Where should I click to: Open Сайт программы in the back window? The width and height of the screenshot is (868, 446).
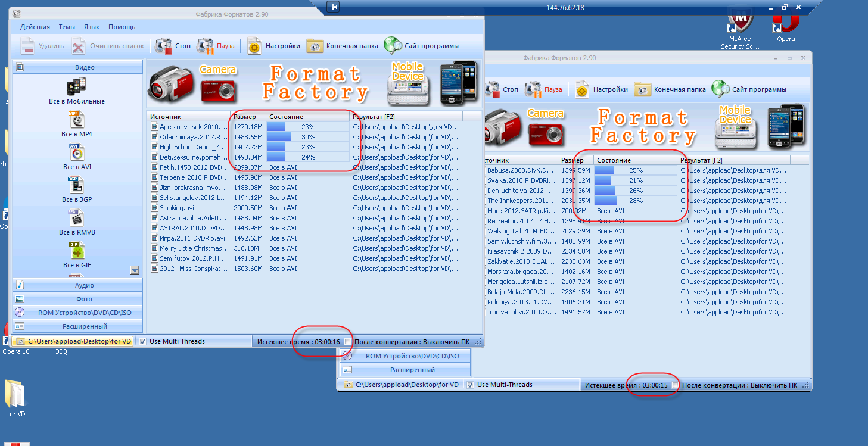tap(749, 89)
